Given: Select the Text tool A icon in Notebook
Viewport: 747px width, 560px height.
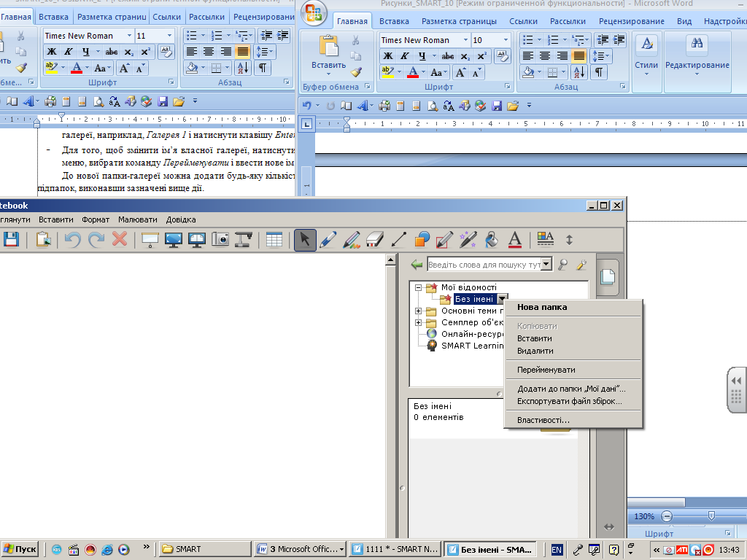Looking at the screenshot, I should 514,239.
